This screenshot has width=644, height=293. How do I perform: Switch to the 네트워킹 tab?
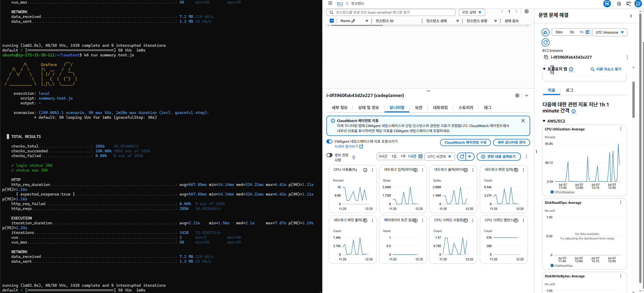pyautogui.click(x=440, y=108)
